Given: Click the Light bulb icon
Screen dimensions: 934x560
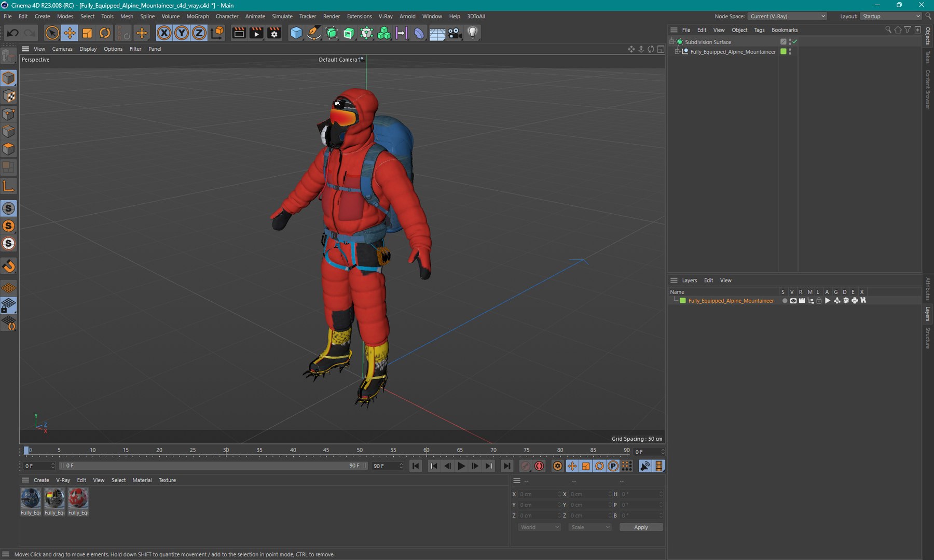Looking at the screenshot, I should (x=472, y=33).
